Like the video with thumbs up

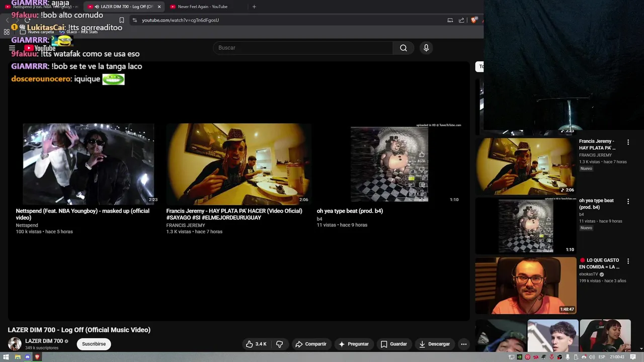tap(256, 344)
